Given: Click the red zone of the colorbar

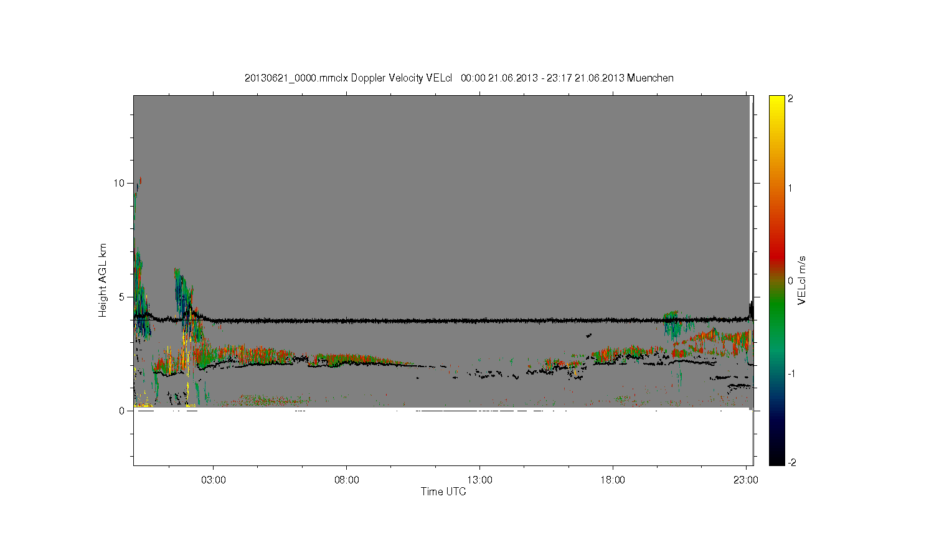Looking at the screenshot, I should pos(776,249).
